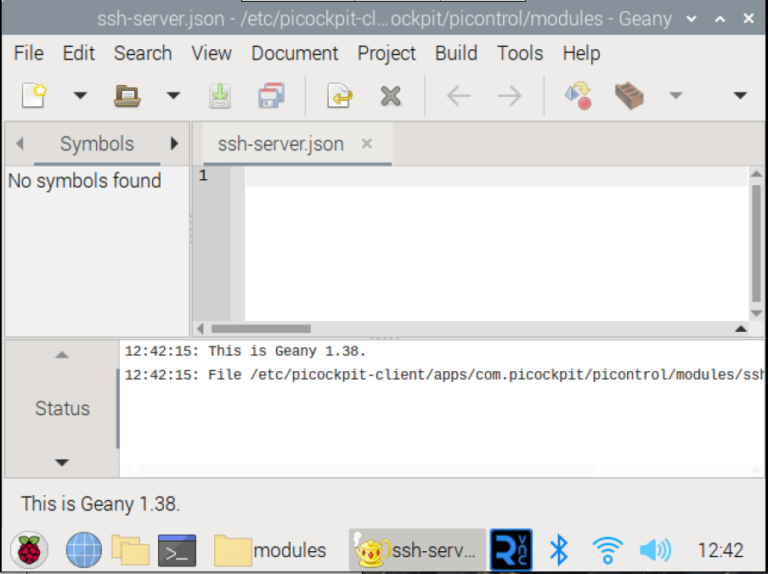Build the current file brick icon
The height and width of the screenshot is (574, 768).
coord(629,96)
